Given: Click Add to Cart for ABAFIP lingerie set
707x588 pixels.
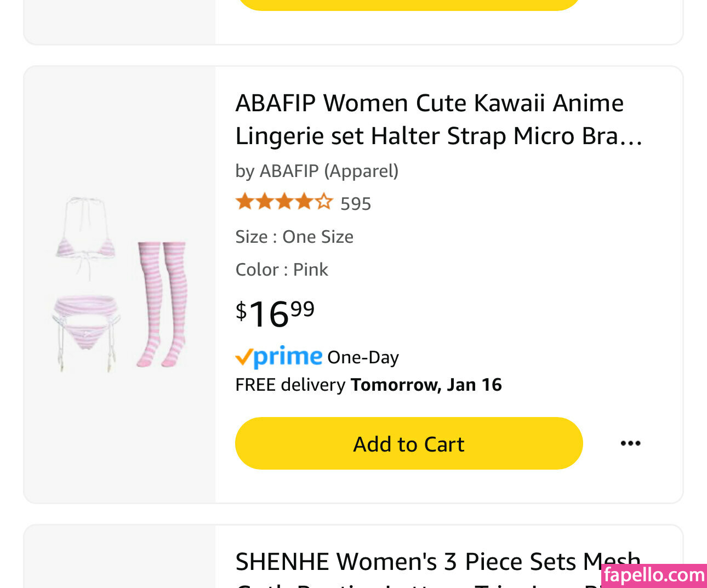Looking at the screenshot, I should tap(408, 443).
